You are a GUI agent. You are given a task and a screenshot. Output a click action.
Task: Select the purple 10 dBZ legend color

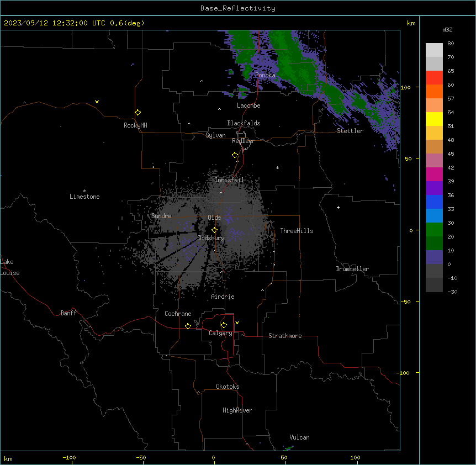click(x=434, y=257)
